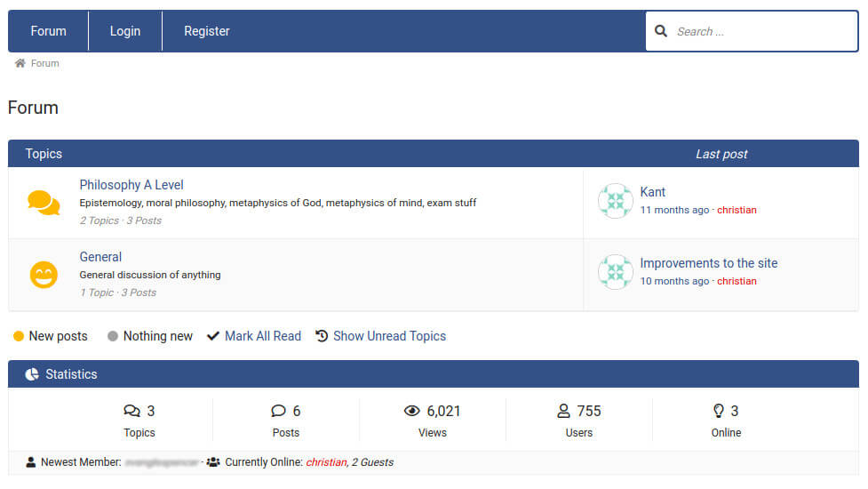Click the avatar beside the Kant post

coord(615,201)
